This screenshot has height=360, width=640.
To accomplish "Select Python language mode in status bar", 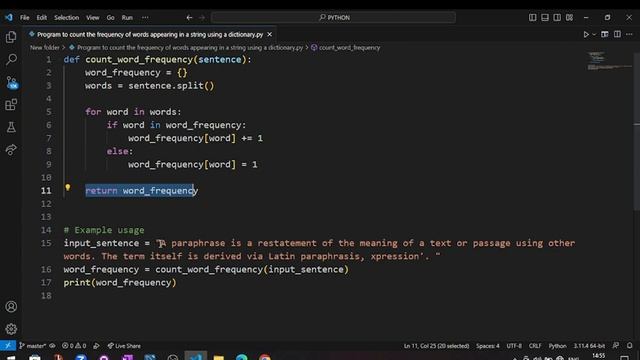I will tap(558, 346).
